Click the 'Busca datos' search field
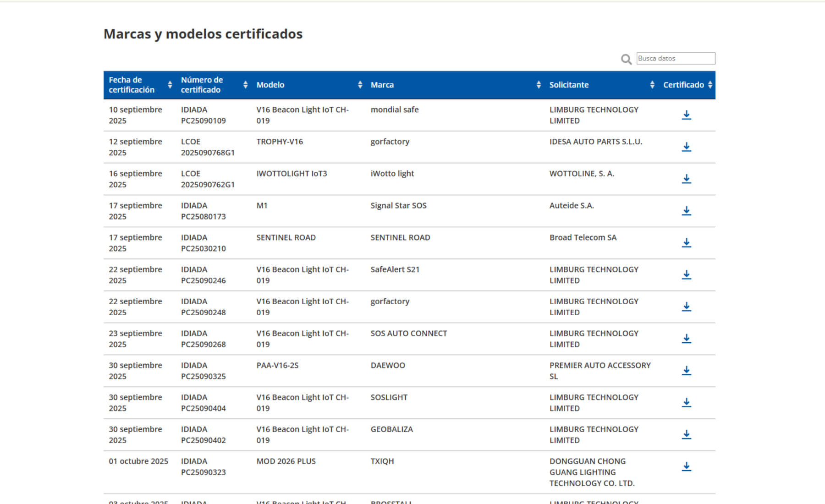825x504 pixels. point(676,59)
